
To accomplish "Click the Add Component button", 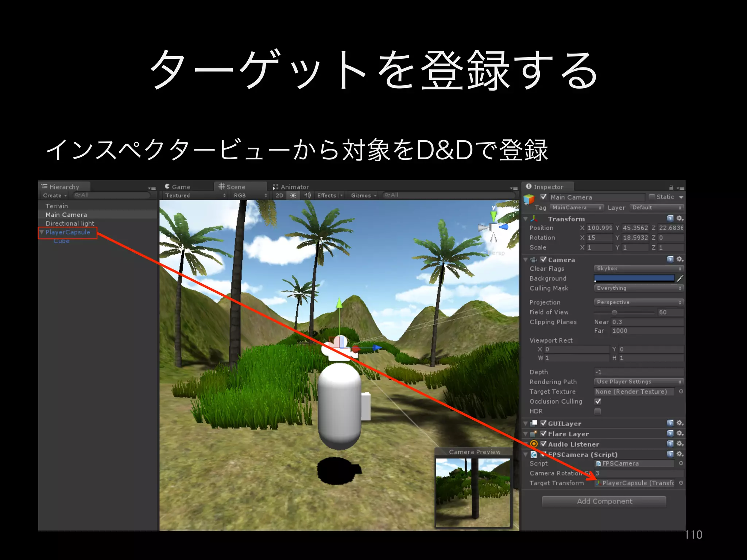I will (x=604, y=501).
